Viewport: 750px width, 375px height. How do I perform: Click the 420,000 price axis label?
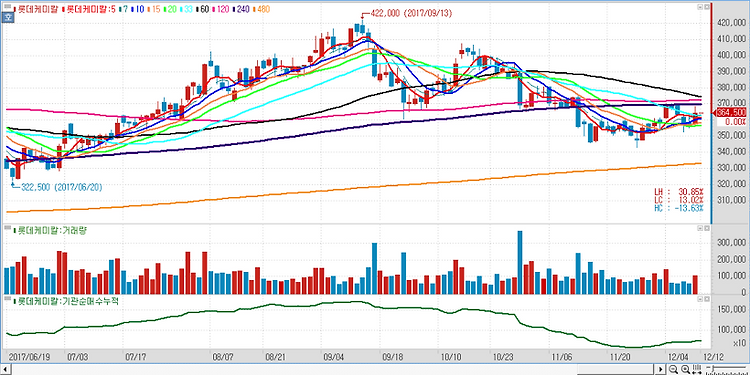[731, 23]
